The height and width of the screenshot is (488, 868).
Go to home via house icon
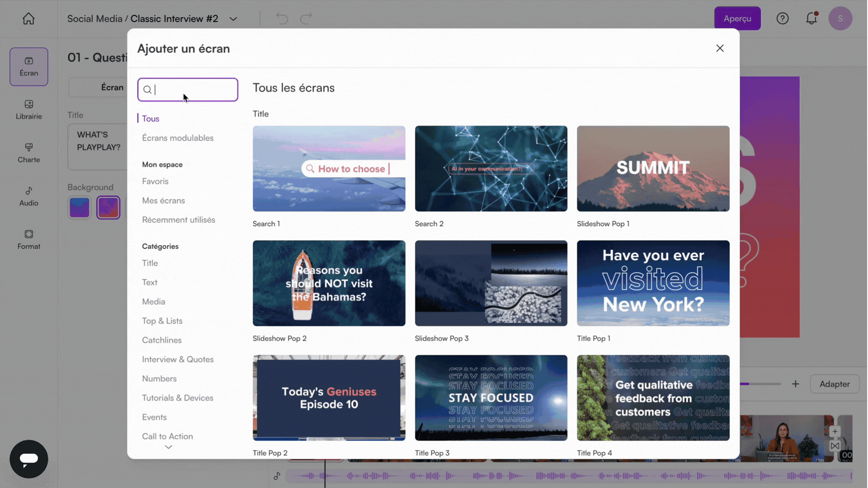pyautogui.click(x=28, y=19)
